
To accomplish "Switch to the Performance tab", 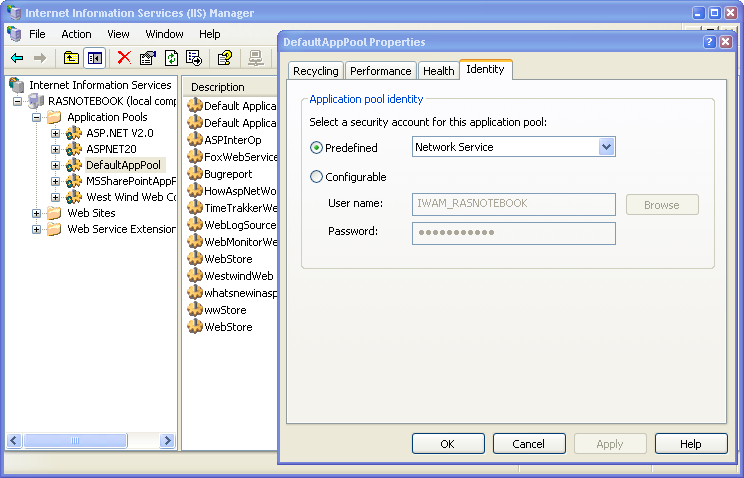I will coord(381,71).
